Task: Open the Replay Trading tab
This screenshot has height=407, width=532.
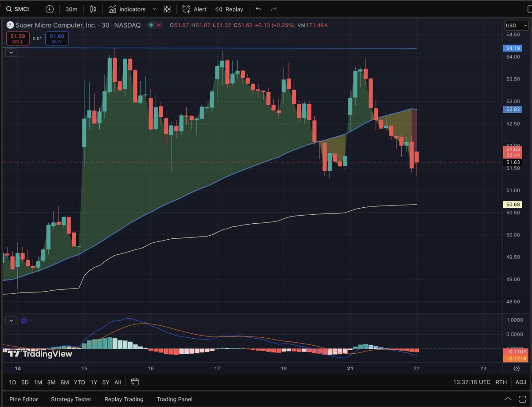Action: tap(124, 399)
